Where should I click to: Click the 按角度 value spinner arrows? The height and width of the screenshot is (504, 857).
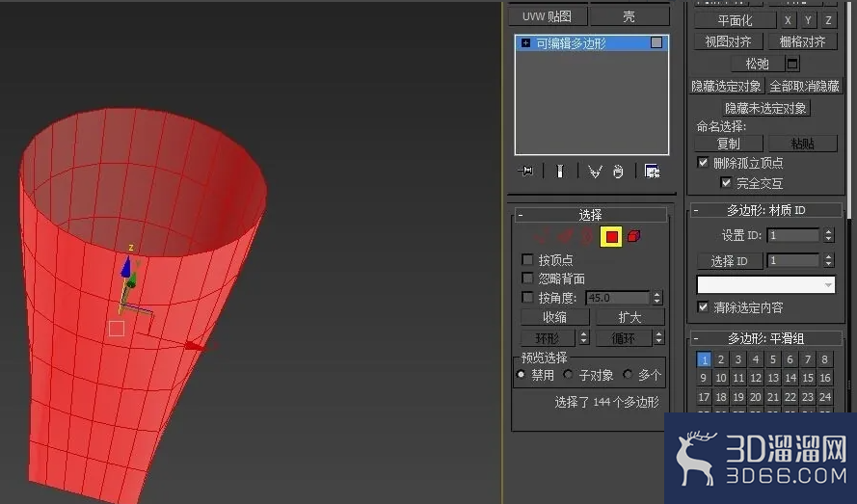656,298
